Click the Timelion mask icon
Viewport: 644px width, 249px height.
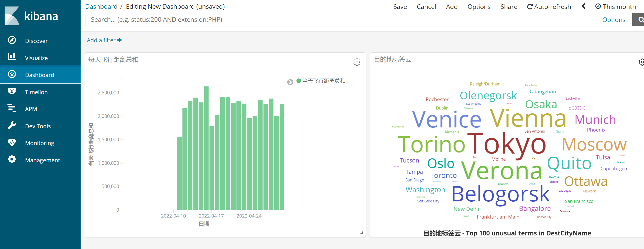click(x=12, y=91)
